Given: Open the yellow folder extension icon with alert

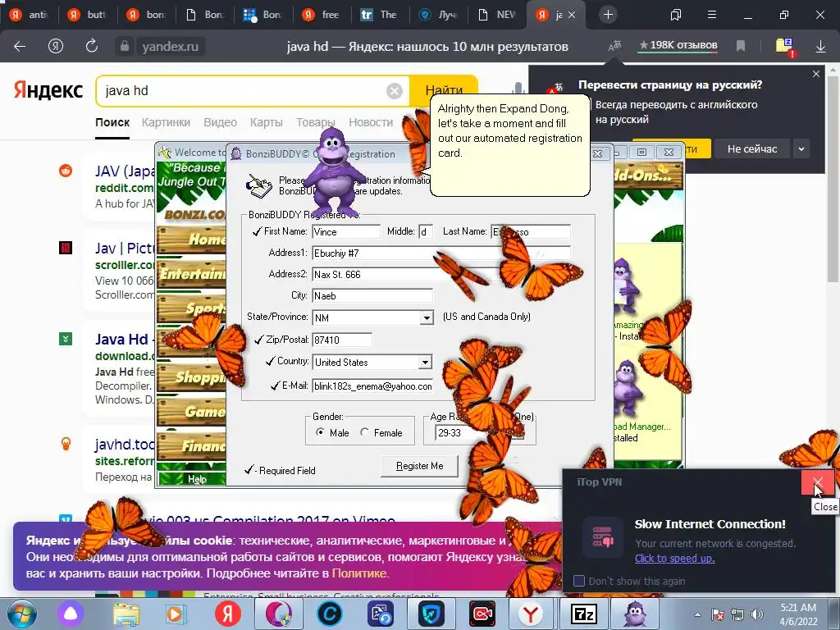Looking at the screenshot, I should coord(785,47).
